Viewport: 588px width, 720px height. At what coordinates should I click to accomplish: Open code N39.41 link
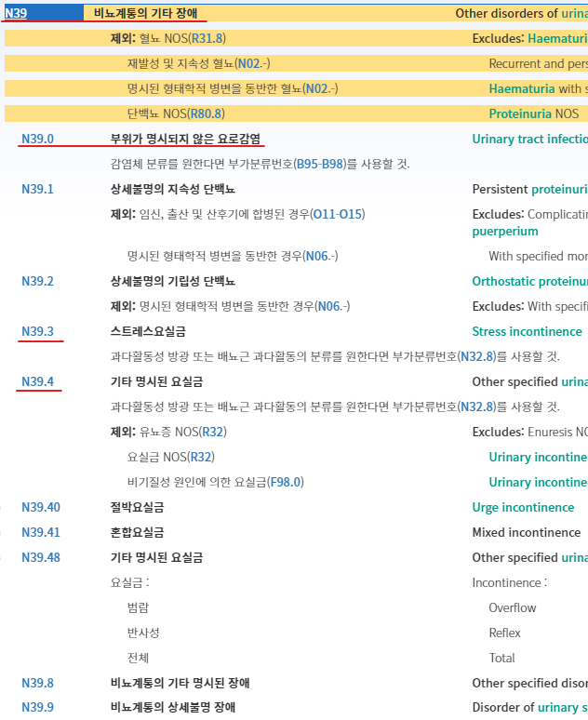coord(41,533)
